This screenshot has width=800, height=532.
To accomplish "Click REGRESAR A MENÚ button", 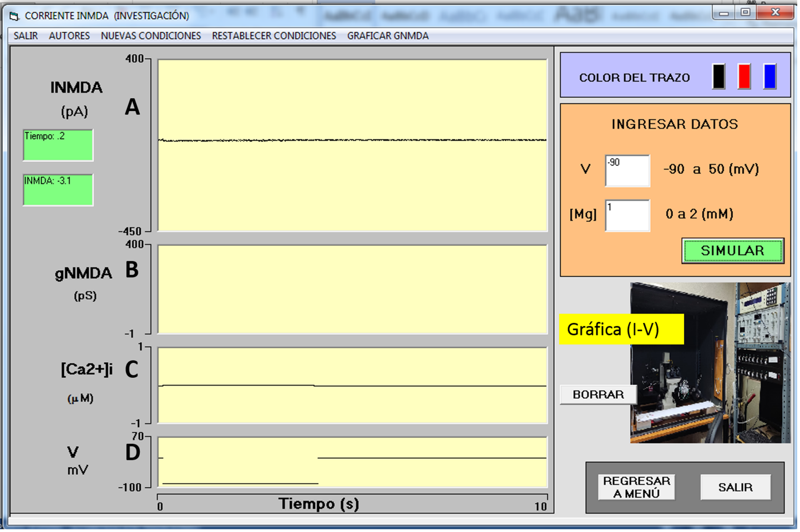I will coord(636,487).
